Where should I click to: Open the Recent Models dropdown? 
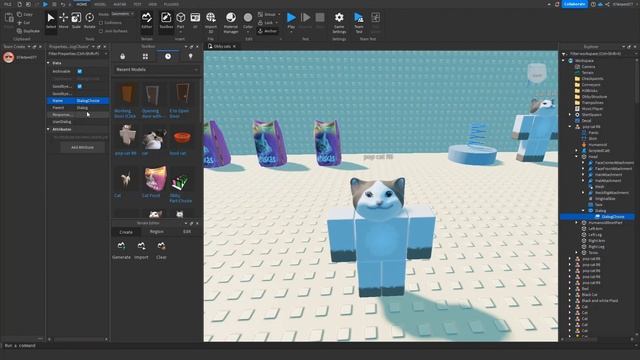(157, 70)
